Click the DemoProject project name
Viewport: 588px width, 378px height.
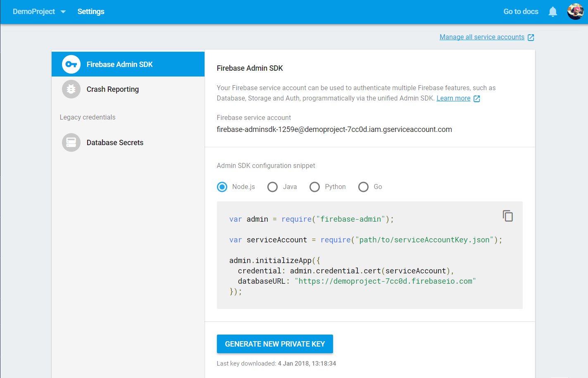click(x=34, y=12)
